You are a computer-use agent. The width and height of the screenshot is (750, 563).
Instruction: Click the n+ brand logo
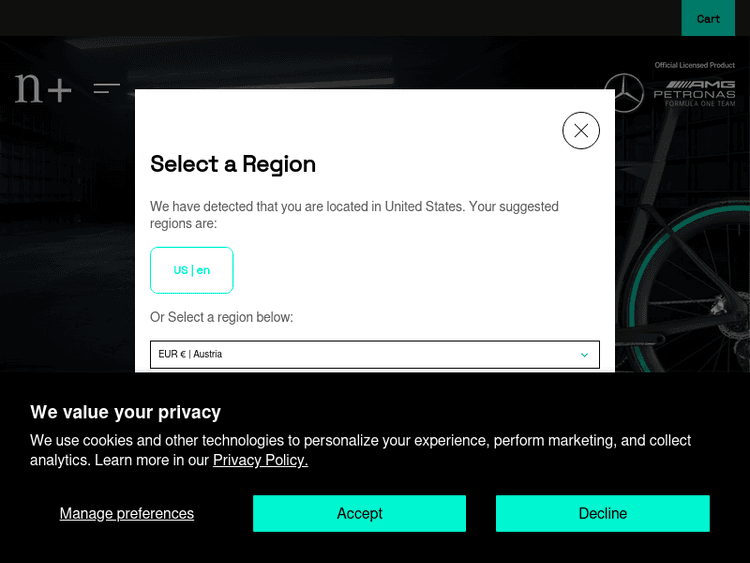point(43,89)
